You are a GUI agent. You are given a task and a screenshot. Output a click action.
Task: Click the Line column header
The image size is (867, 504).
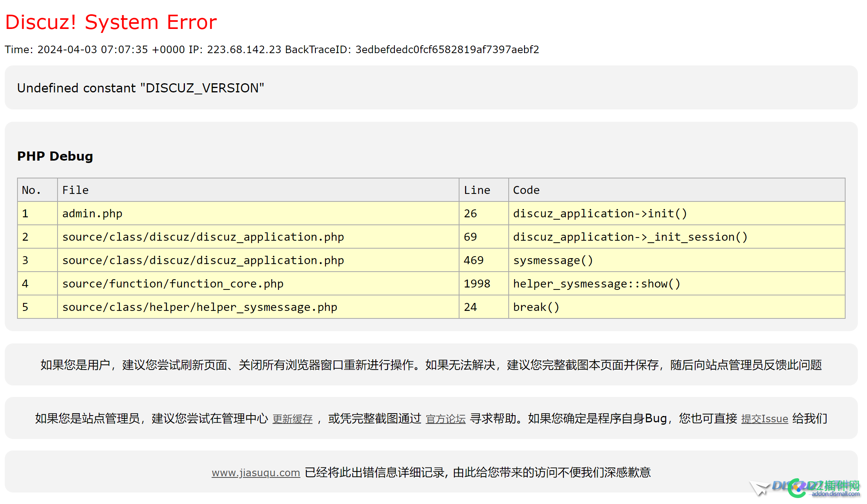click(x=484, y=190)
